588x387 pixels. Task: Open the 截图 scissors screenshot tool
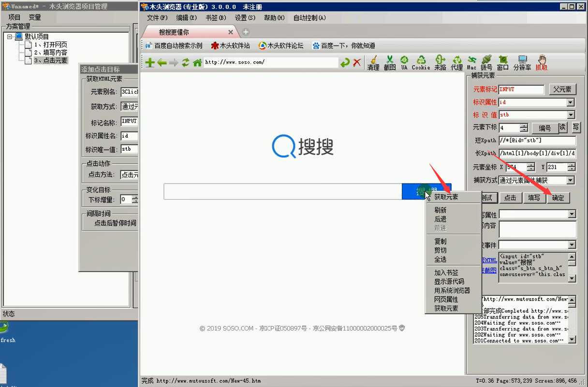point(390,63)
